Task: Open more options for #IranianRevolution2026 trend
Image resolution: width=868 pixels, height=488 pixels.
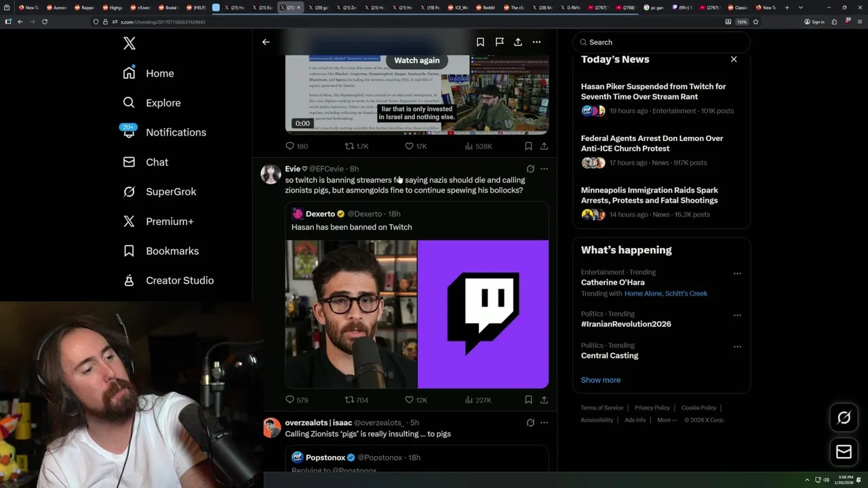Action: pyautogui.click(x=737, y=315)
